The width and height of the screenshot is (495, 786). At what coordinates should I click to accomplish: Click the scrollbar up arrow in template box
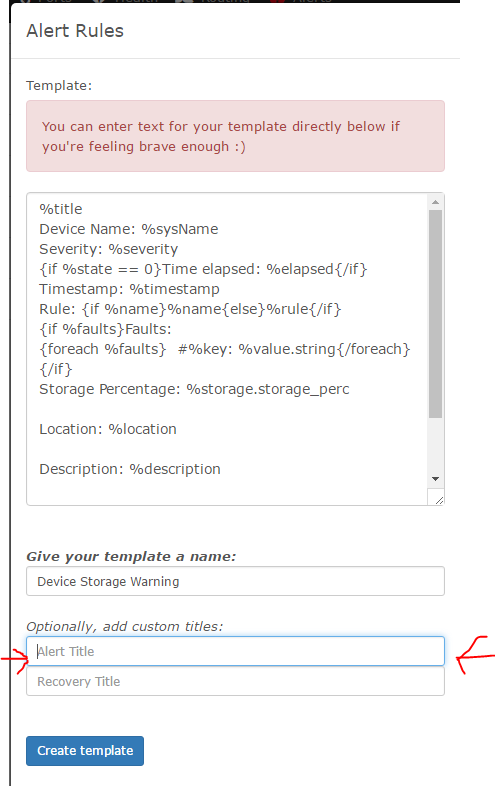pos(435,202)
